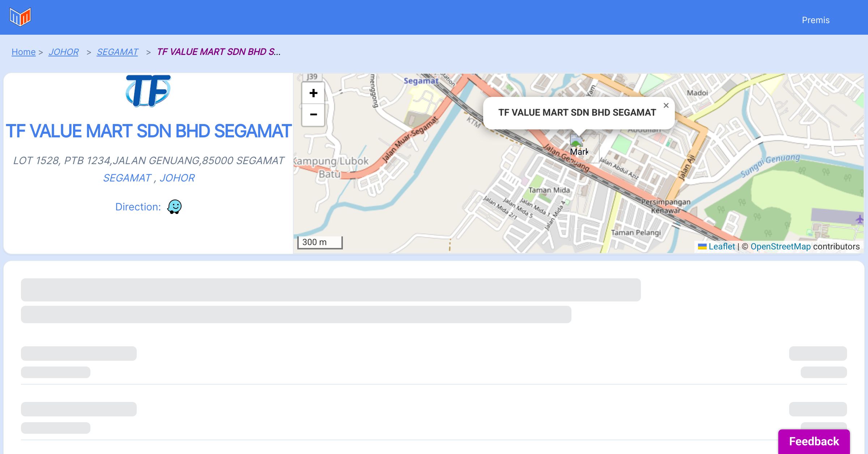This screenshot has height=454, width=868.
Task: Open Waze directions icon
Action: click(x=174, y=207)
